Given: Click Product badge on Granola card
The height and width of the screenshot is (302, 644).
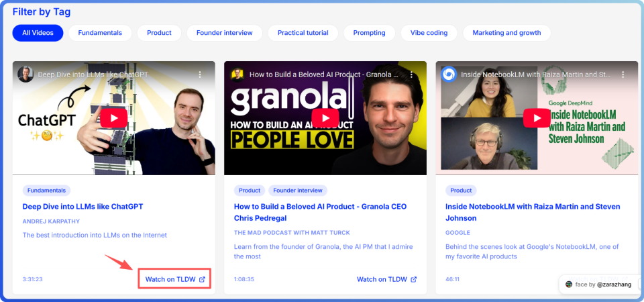Looking at the screenshot, I should (250, 191).
